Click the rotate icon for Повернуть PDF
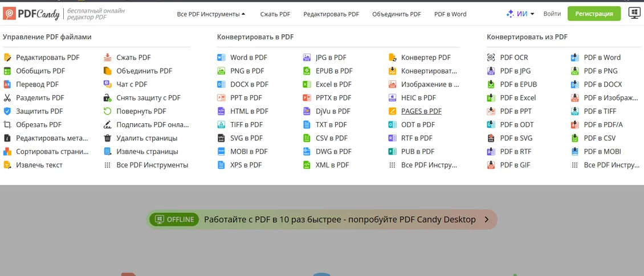 (108, 111)
